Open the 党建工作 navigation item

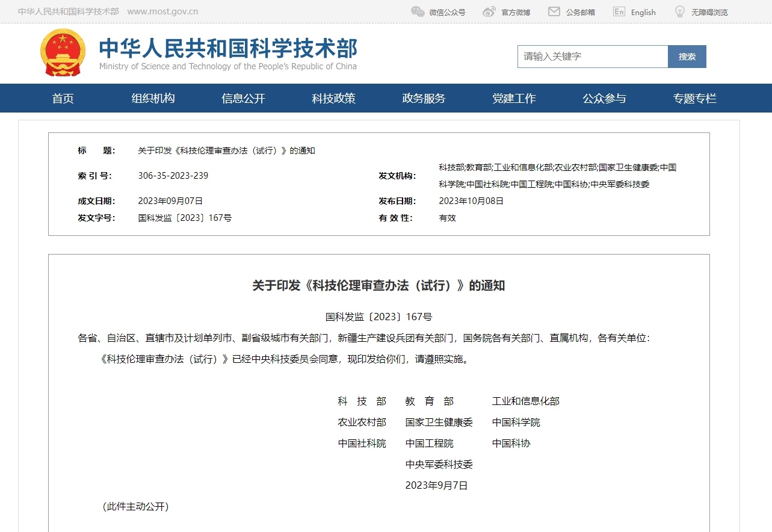click(x=514, y=98)
